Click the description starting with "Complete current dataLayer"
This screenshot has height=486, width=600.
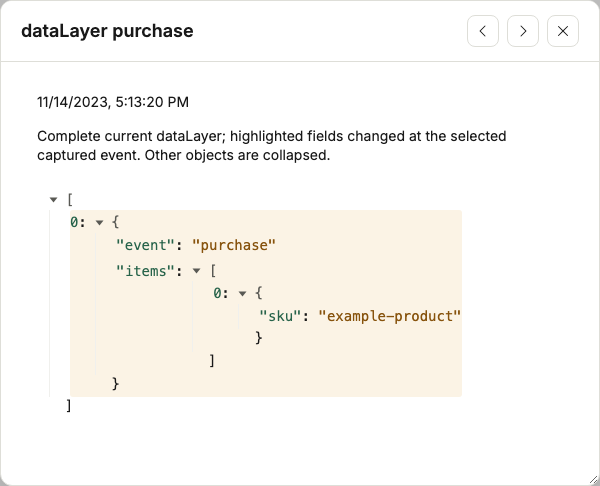click(x=272, y=146)
